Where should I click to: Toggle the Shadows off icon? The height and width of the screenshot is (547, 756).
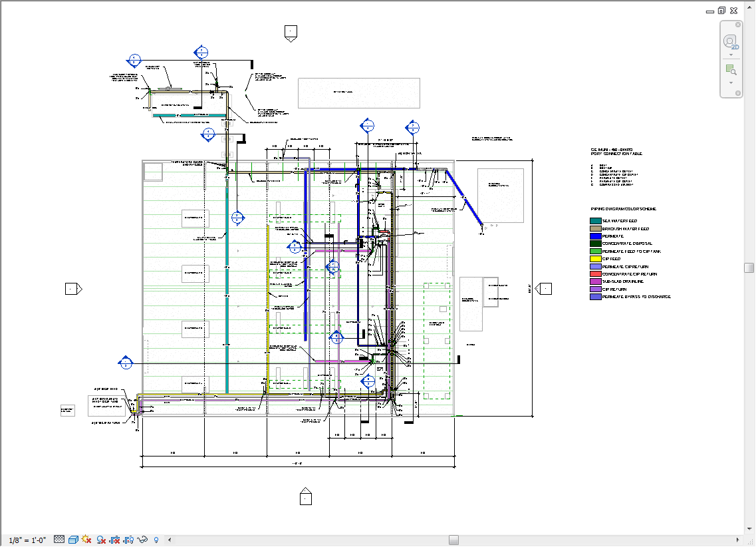pos(101,539)
